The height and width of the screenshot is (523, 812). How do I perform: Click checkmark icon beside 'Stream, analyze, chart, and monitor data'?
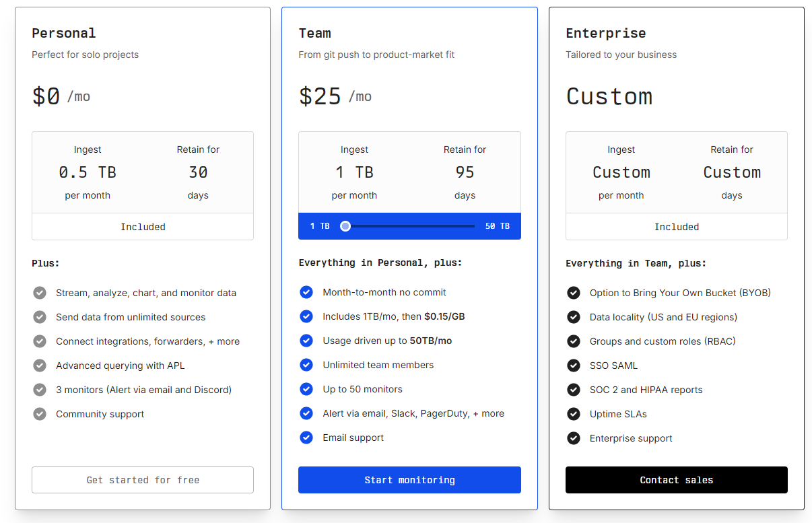click(40, 293)
